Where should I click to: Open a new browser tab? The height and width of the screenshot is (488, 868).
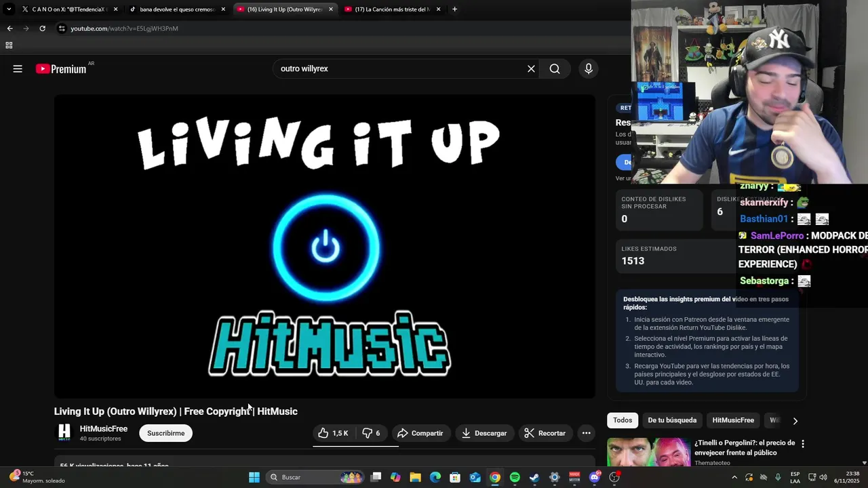(454, 9)
